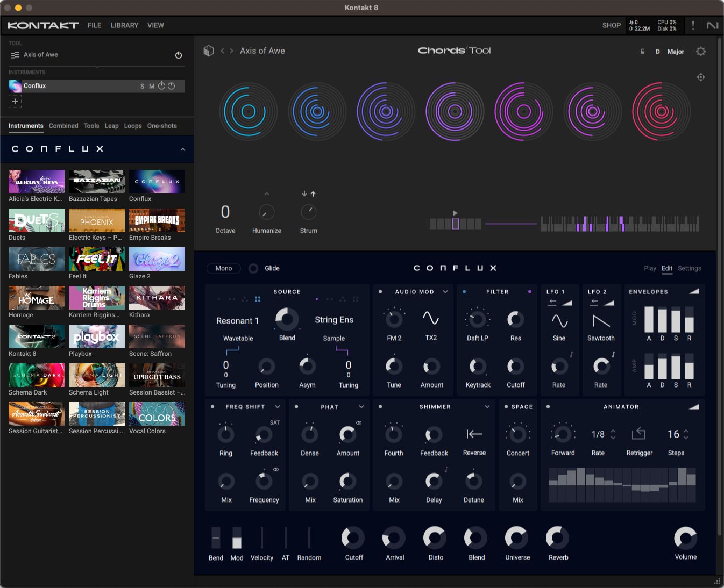Switch to the Loops tab

tap(133, 126)
